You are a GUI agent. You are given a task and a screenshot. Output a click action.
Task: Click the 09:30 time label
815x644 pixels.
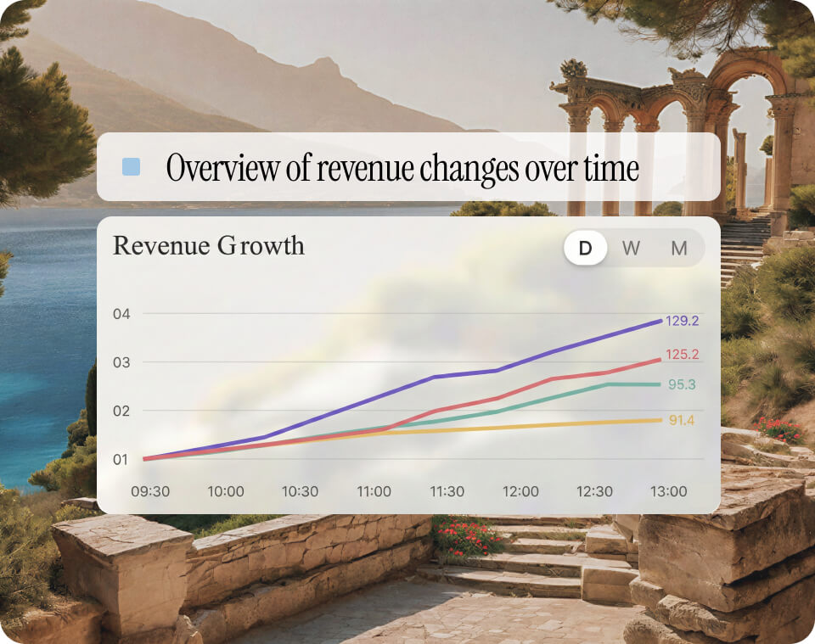pos(151,491)
